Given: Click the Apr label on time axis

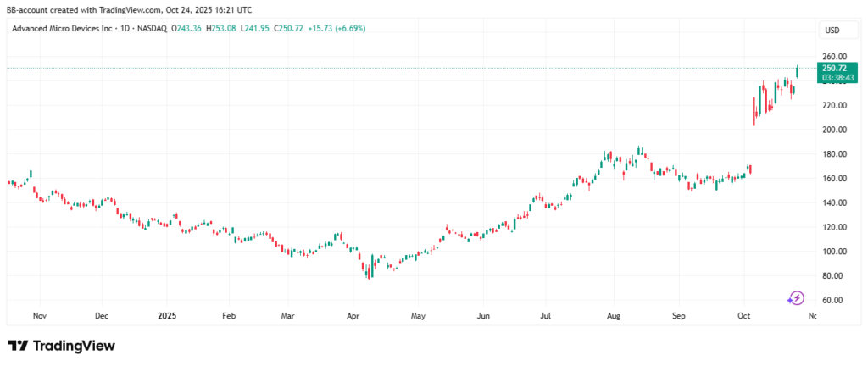Looking at the screenshot, I should tap(352, 315).
